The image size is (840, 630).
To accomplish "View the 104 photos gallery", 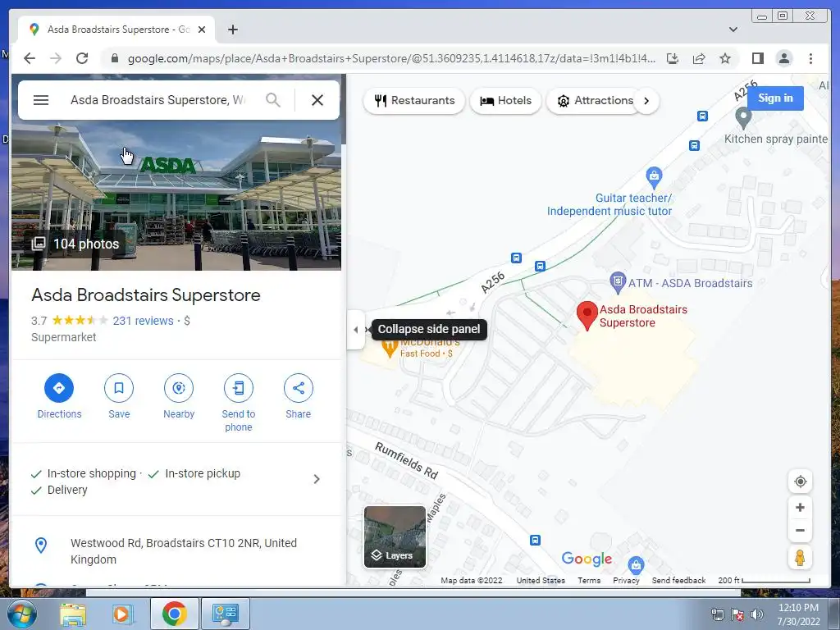I will [x=75, y=244].
